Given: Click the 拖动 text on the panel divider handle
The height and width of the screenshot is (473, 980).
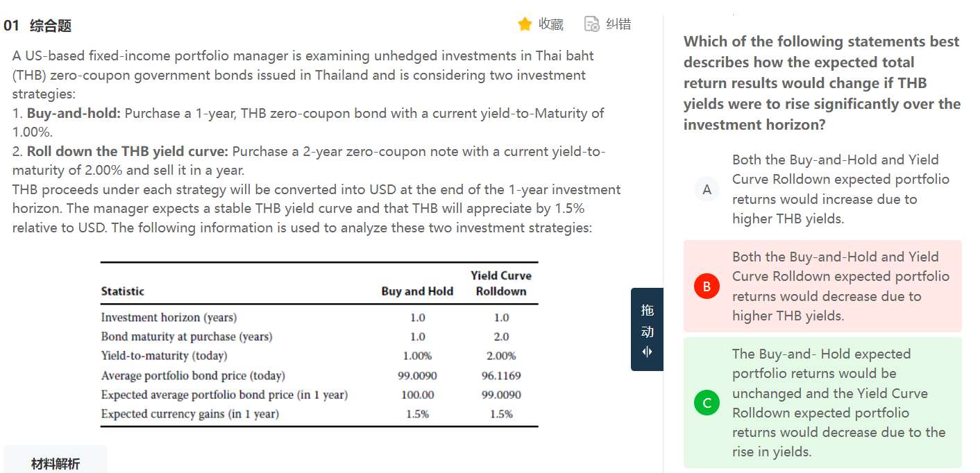Looking at the screenshot, I should click(x=647, y=320).
